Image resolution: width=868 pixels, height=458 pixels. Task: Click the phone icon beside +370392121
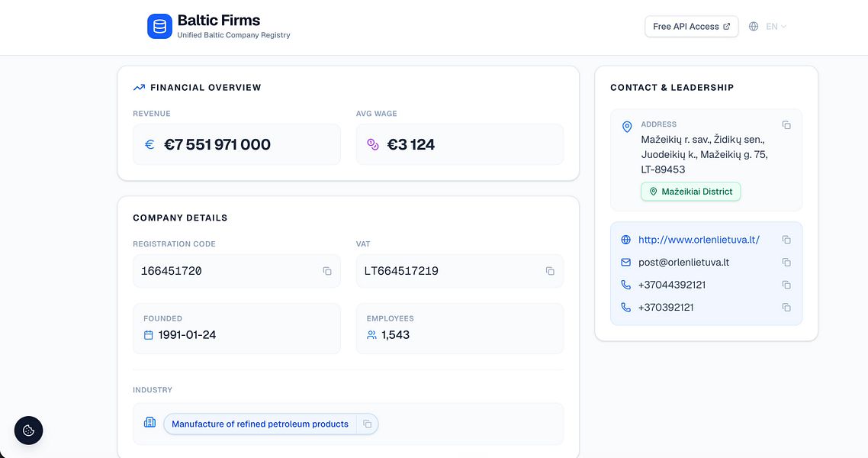click(x=625, y=308)
